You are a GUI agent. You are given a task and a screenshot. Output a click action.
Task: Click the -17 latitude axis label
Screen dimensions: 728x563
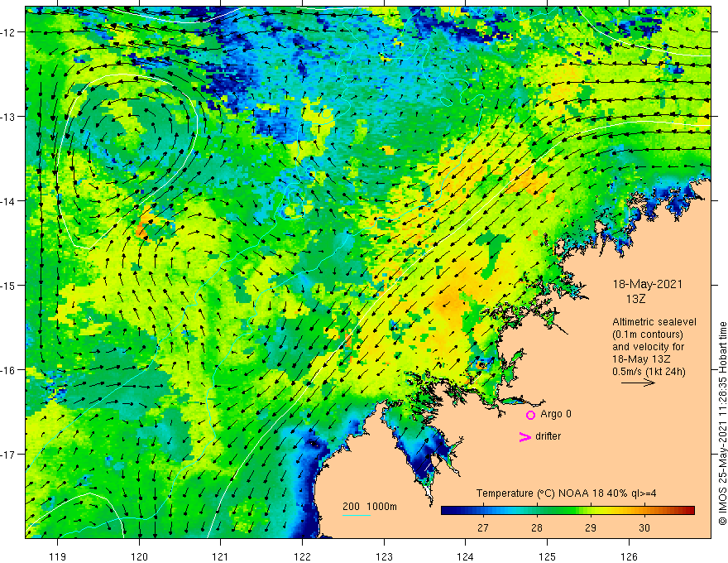(9, 455)
